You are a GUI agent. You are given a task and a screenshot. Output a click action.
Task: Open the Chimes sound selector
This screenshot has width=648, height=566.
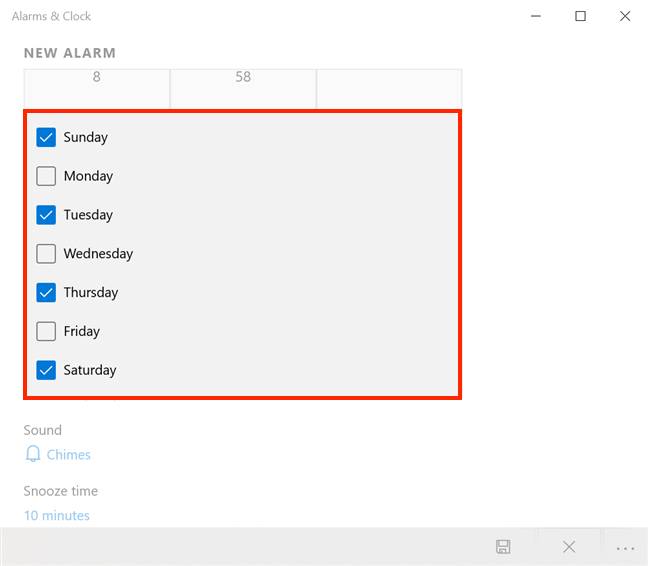[68, 455]
